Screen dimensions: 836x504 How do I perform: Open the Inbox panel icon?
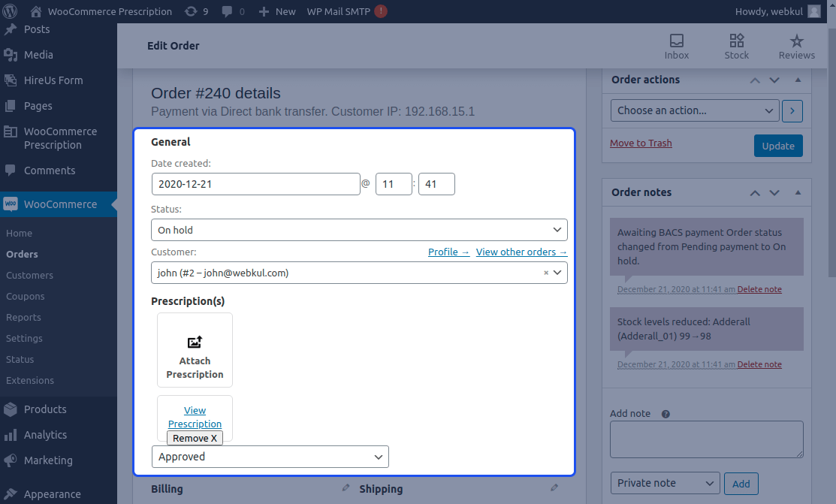click(677, 41)
